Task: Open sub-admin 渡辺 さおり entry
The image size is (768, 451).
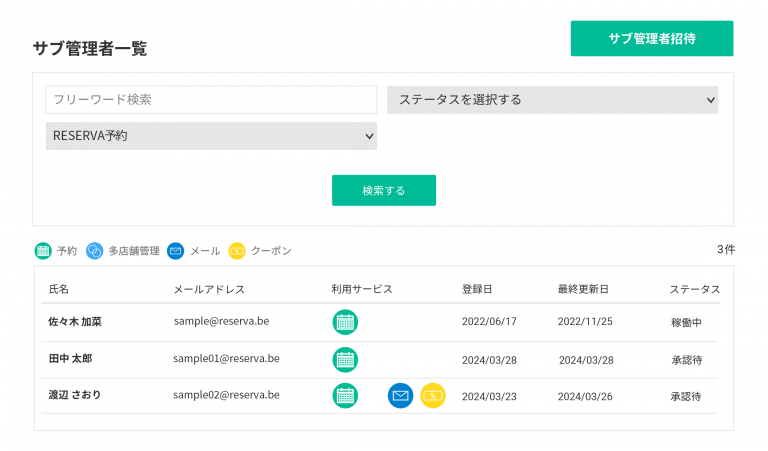Action: click(x=75, y=395)
